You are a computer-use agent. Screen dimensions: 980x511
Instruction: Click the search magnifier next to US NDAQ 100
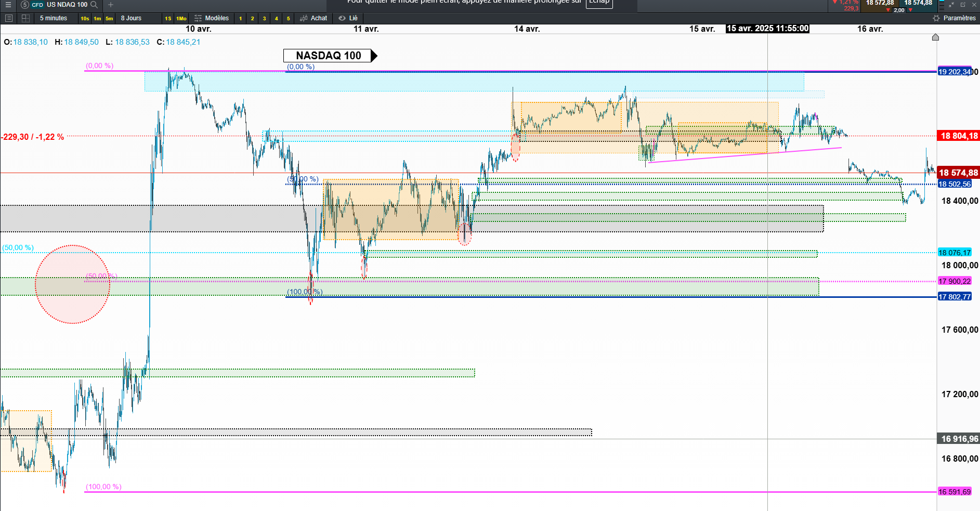94,5
